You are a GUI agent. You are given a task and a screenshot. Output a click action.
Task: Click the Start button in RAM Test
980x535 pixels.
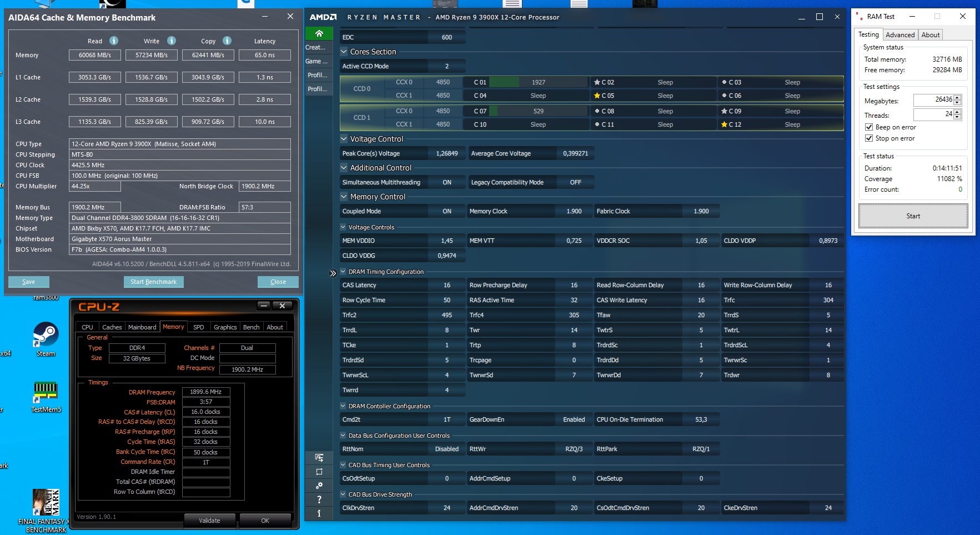point(913,216)
